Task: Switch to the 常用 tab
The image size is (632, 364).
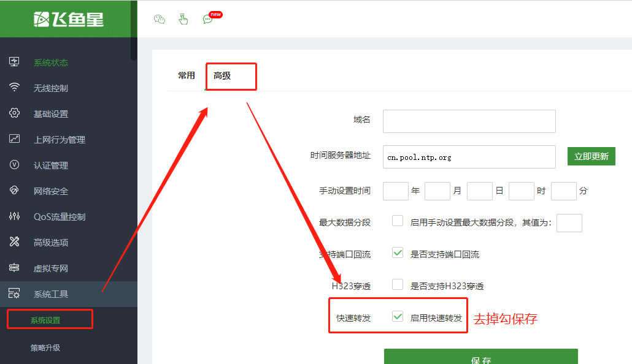Action: pyautogui.click(x=186, y=75)
